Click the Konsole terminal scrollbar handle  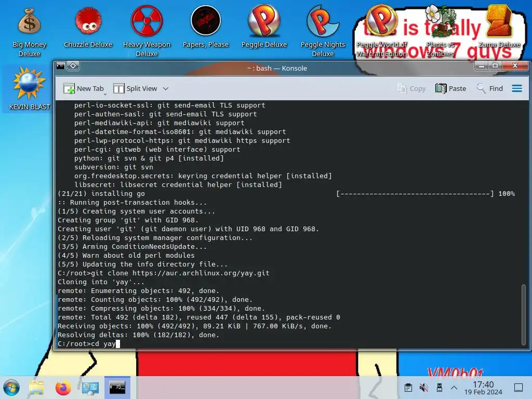pos(524,314)
